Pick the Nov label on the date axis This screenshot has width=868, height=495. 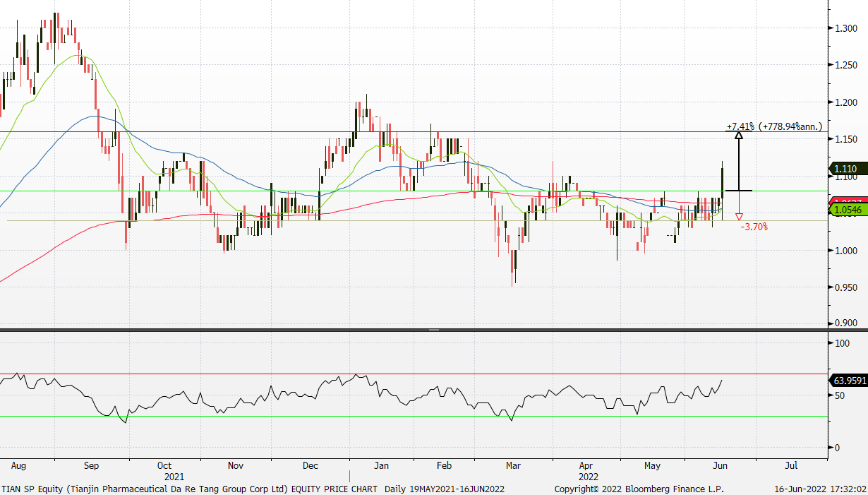click(x=236, y=466)
